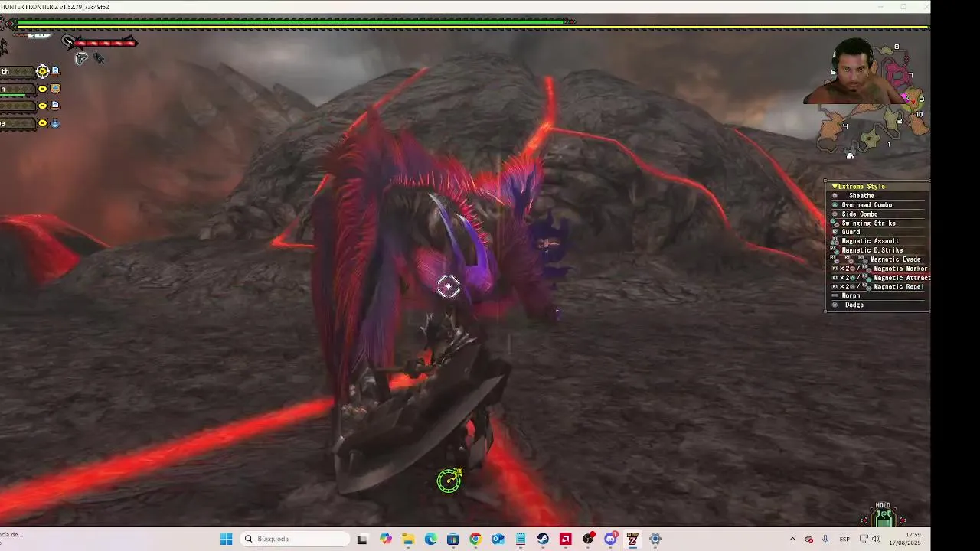
Task: Click the microphone tray icon
Action: tap(825, 539)
